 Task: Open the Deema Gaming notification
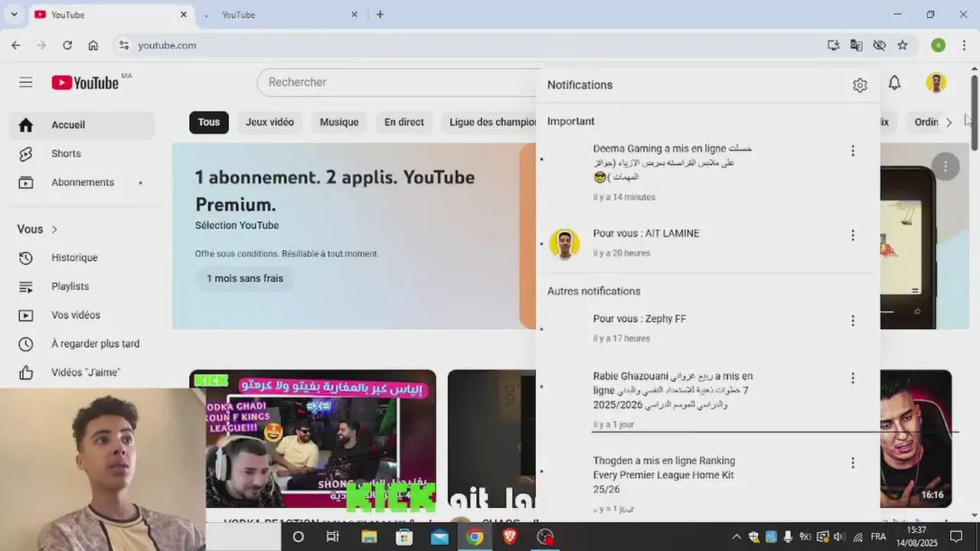[x=707, y=172]
